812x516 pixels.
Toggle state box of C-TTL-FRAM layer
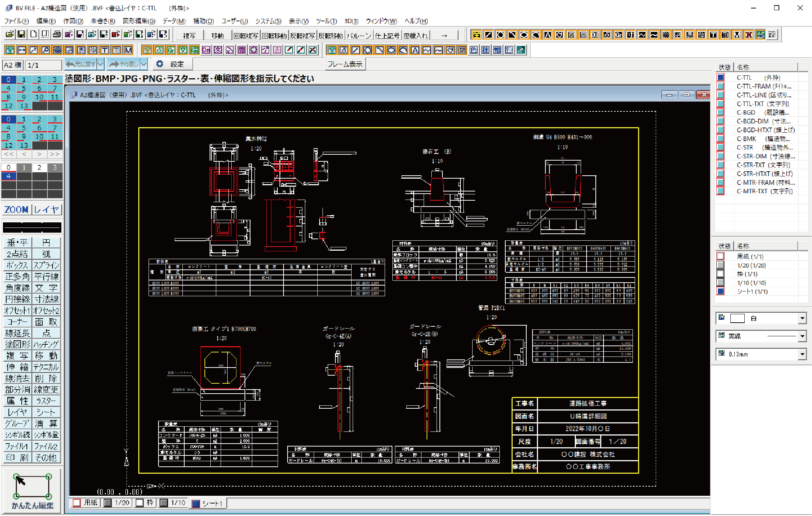(x=720, y=86)
